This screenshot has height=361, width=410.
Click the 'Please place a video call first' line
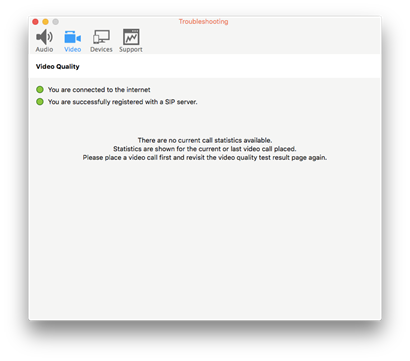(205, 158)
